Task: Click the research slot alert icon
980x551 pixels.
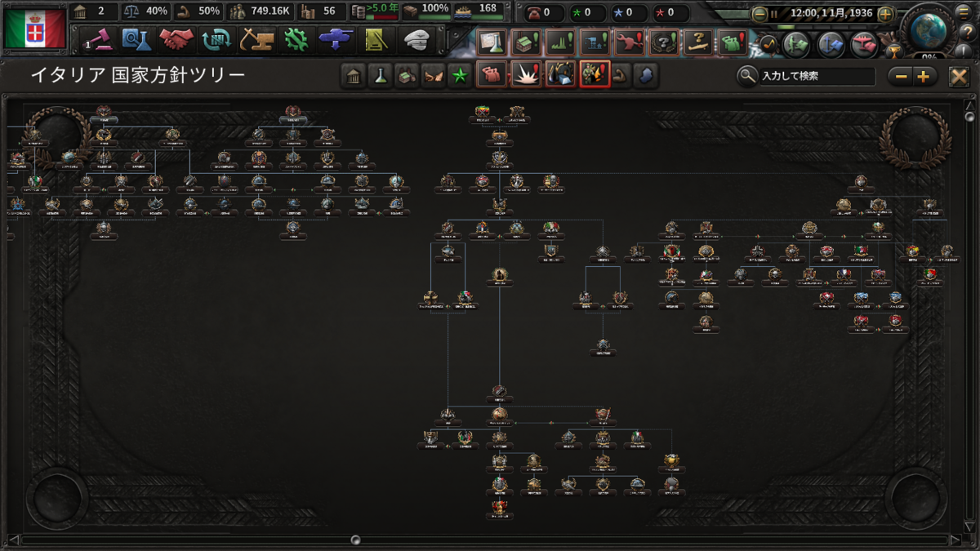Action: (490, 42)
